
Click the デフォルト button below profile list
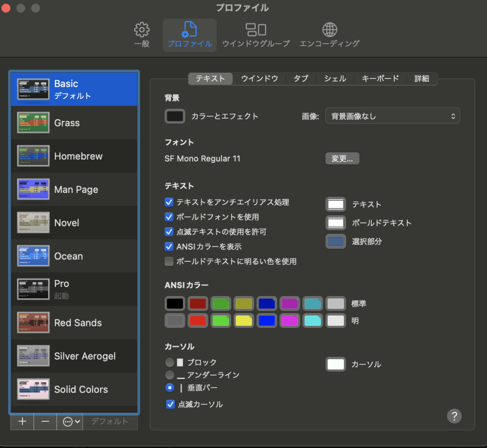click(x=110, y=421)
